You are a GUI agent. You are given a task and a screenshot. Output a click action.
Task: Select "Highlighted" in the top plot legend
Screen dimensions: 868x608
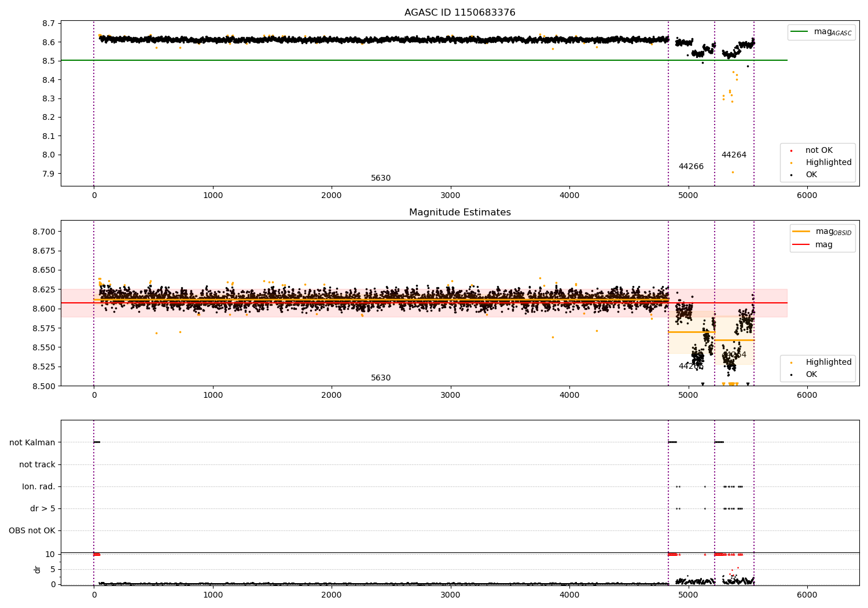click(828, 163)
